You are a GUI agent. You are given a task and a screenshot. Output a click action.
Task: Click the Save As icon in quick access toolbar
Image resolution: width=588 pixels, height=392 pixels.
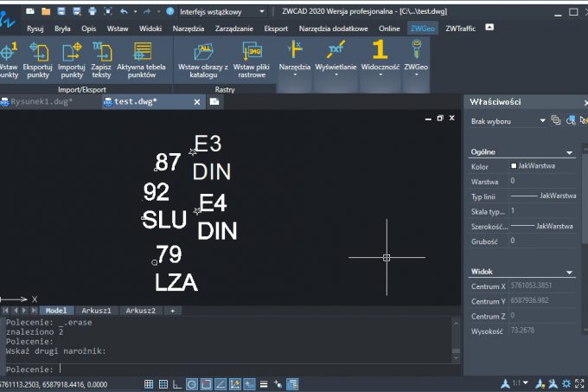click(76, 11)
